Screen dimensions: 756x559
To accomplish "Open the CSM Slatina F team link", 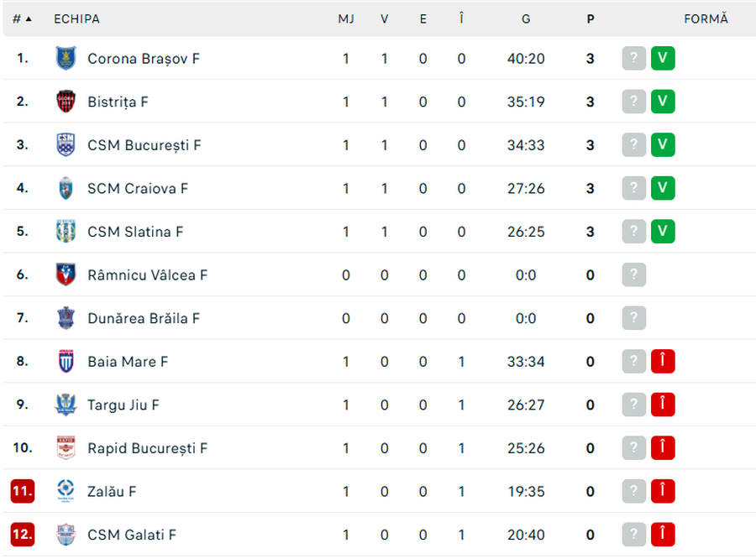I will 135,232.
